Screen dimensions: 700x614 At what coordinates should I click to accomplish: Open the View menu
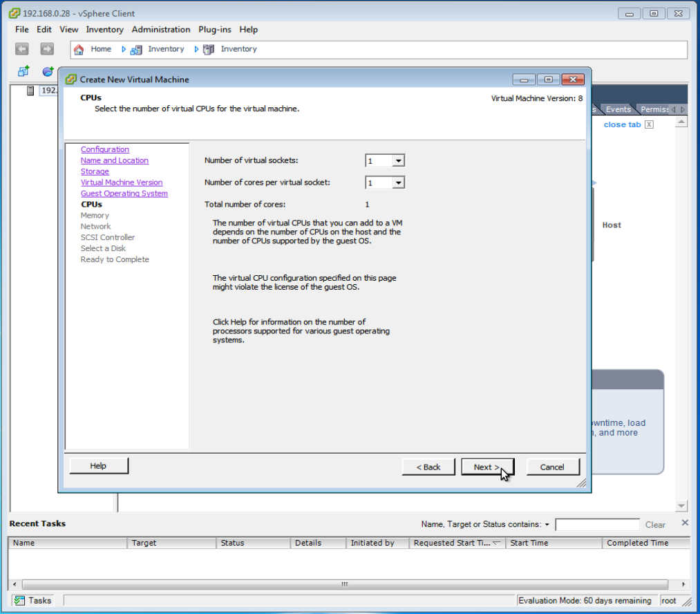68,30
